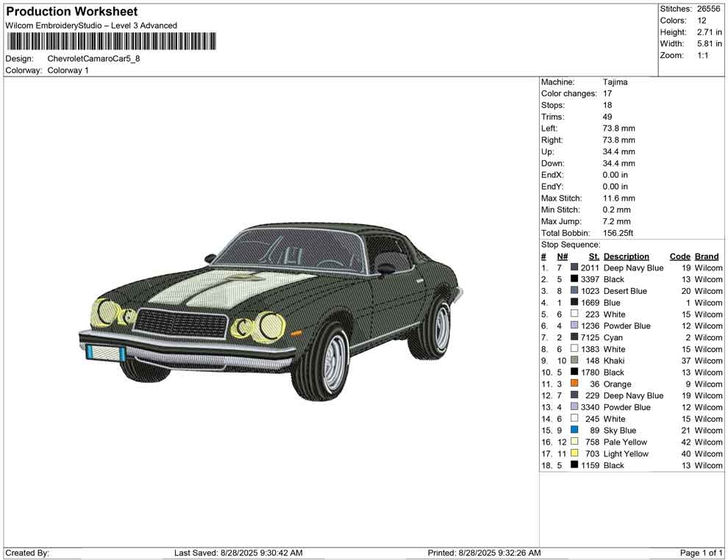Click the stitch count 3397 in row 2

(x=590, y=279)
